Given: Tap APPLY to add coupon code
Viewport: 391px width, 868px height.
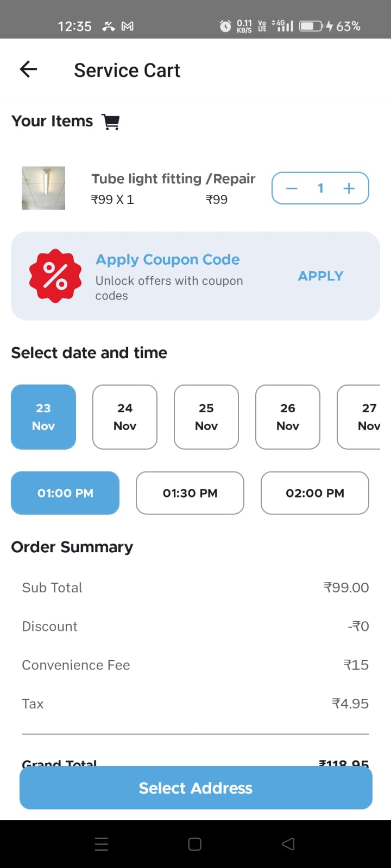Looking at the screenshot, I should coord(320,276).
